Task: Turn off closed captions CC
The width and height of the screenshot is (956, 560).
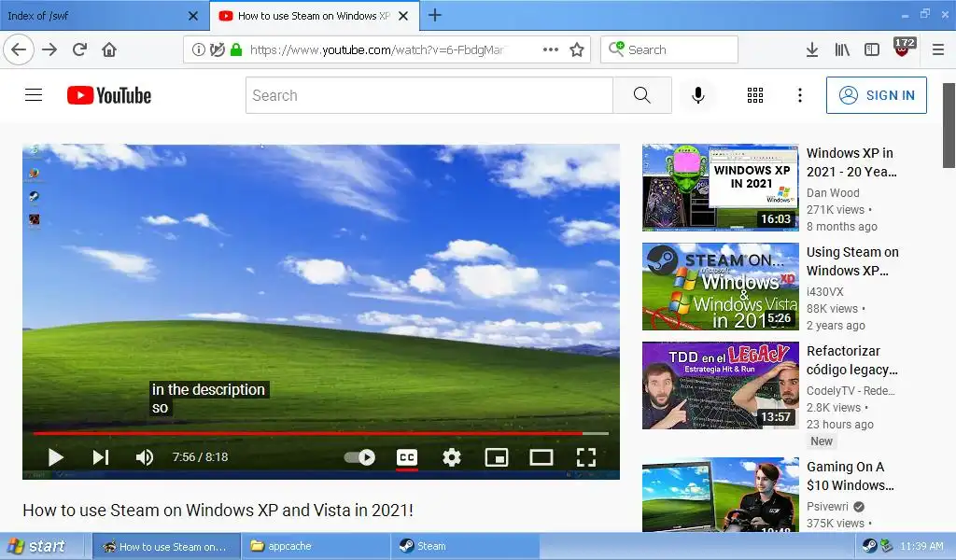Action: coord(407,457)
